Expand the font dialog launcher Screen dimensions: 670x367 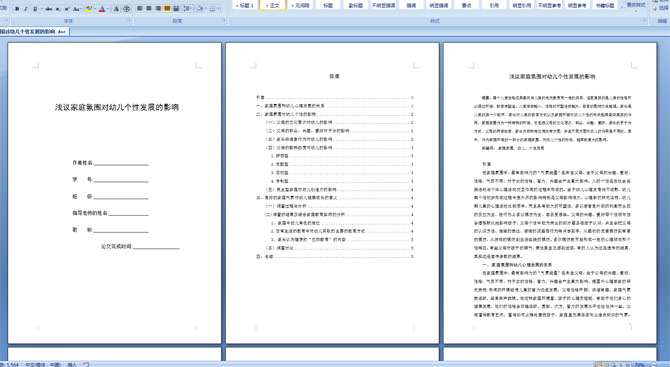[x=129, y=21]
